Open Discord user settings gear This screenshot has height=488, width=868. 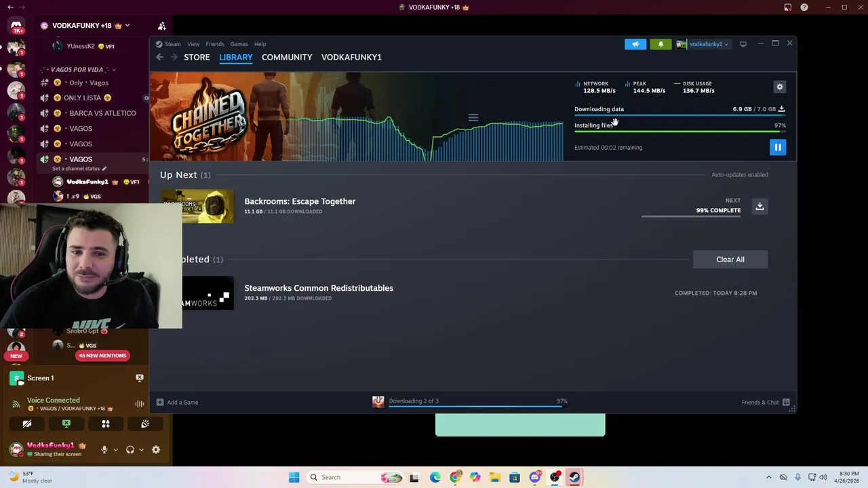156,450
